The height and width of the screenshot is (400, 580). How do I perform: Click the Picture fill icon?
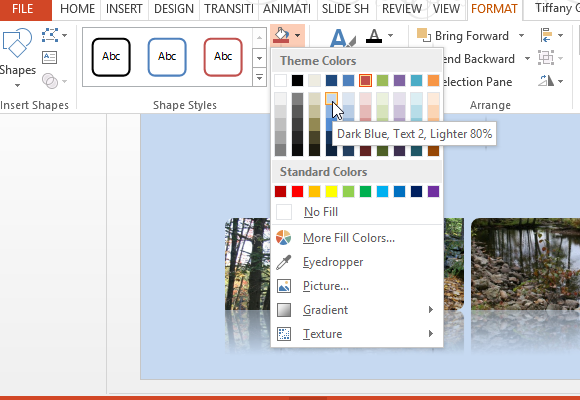(284, 286)
